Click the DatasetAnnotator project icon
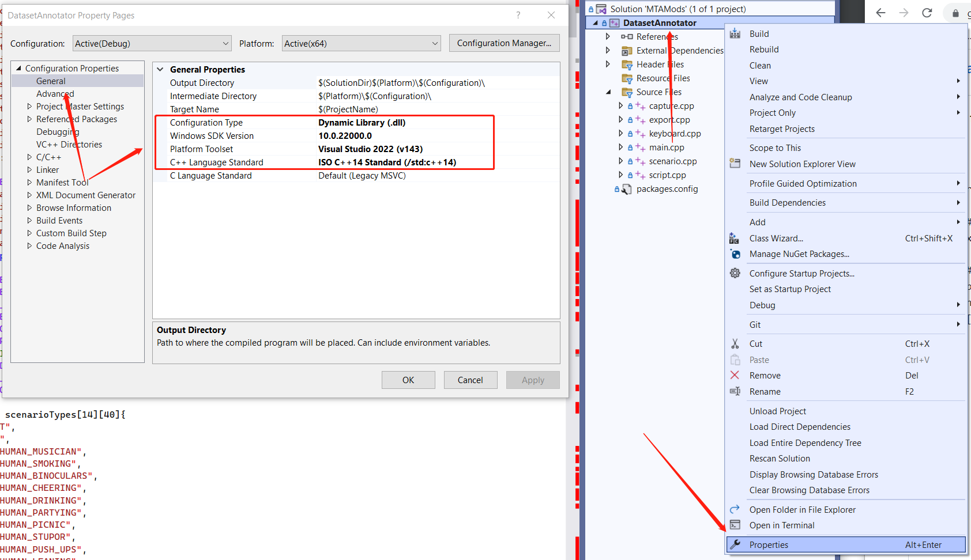Screen dimensions: 971x560 click(615, 23)
